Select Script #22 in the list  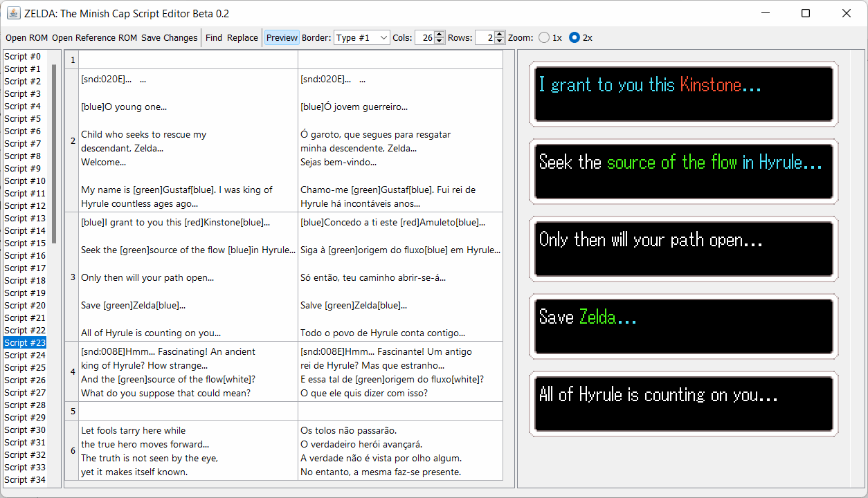tap(25, 331)
